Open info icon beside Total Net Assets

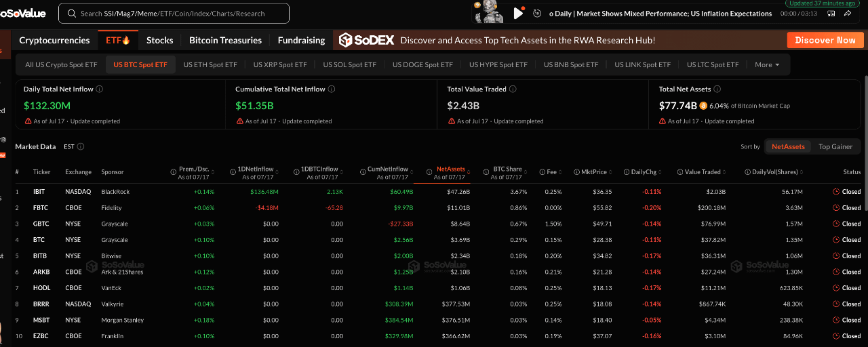(717, 89)
